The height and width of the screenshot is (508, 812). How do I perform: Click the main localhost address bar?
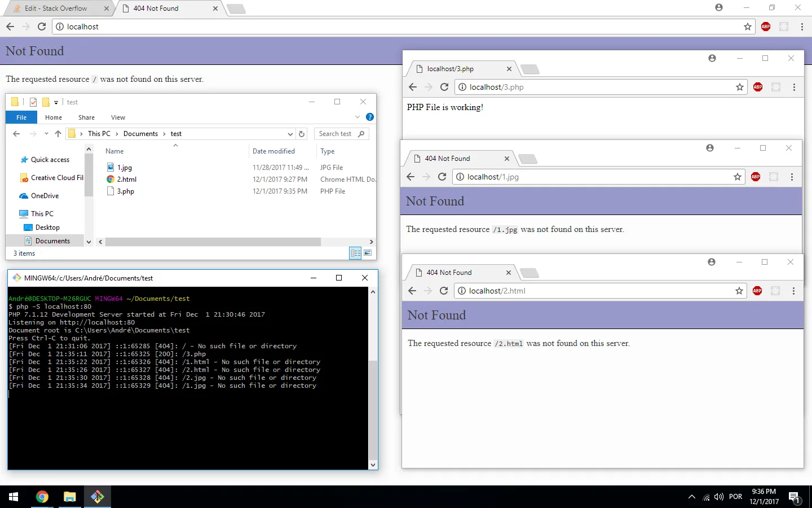click(404, 27)
